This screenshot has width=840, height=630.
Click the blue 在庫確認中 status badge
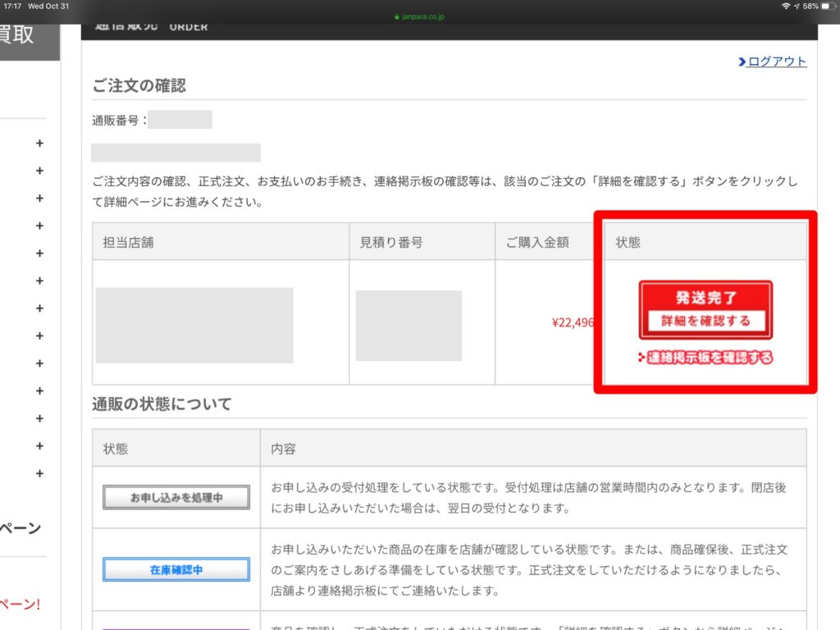click(176, 569)
